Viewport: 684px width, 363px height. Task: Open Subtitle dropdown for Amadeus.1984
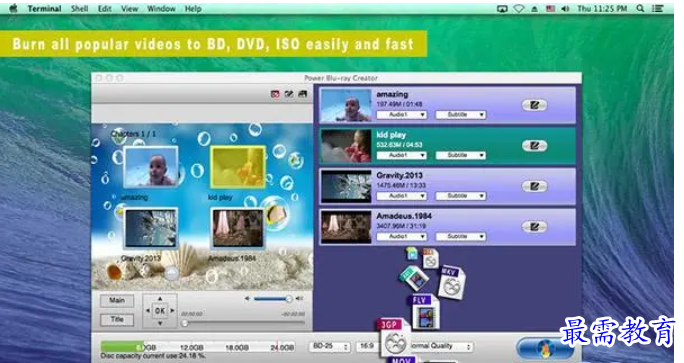click(461, 236)
